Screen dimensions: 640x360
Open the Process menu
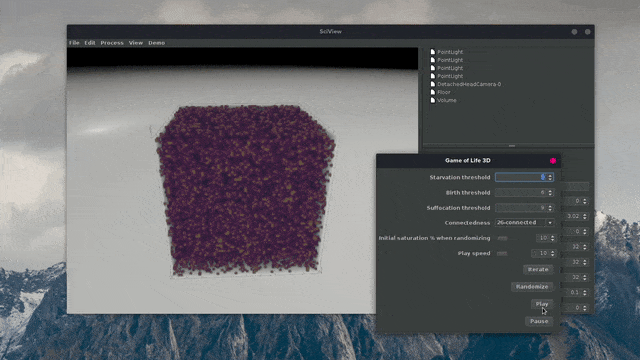(112, 43)
